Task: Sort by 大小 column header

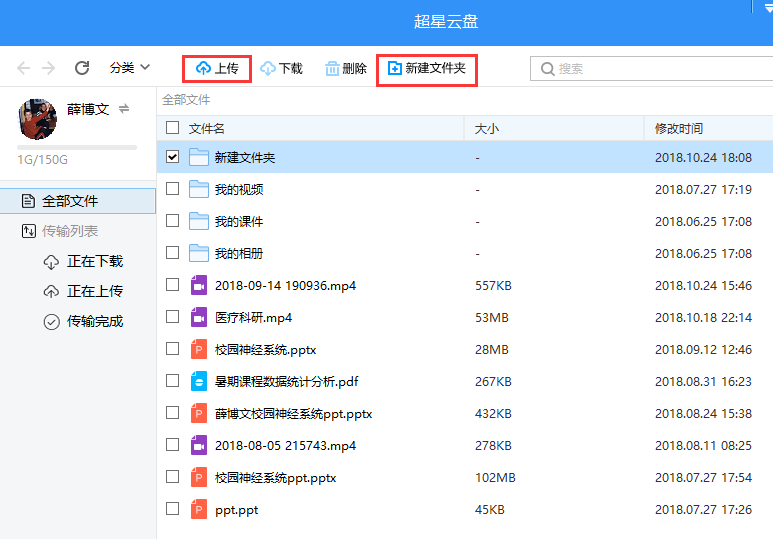Action: click(487, 129)
